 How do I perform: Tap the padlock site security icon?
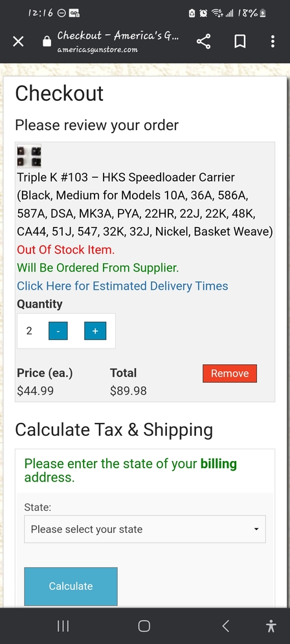coord(47,41)
